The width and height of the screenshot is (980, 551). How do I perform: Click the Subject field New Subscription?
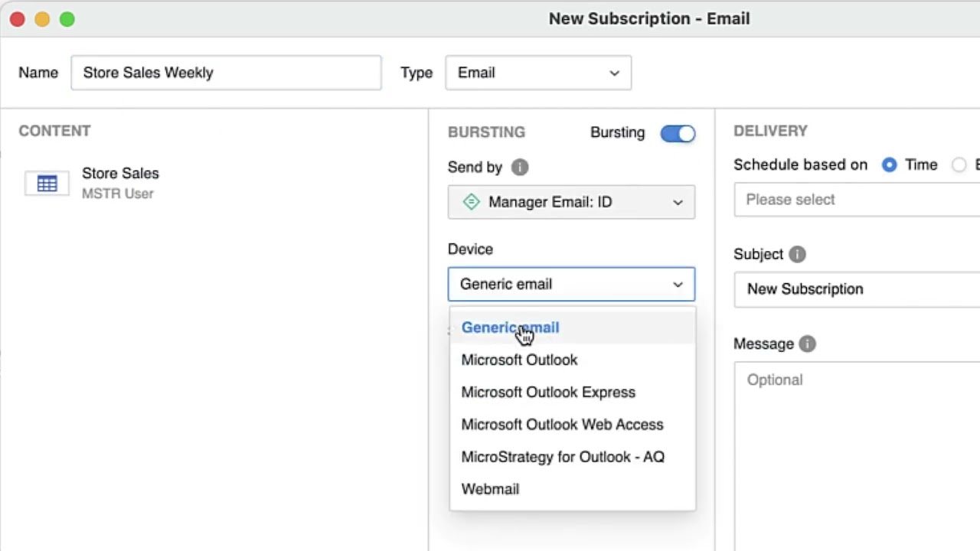tap(856, 289)
